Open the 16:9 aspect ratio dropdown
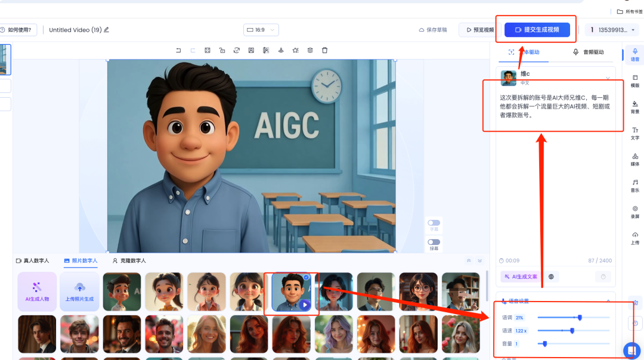 [261, 30]
